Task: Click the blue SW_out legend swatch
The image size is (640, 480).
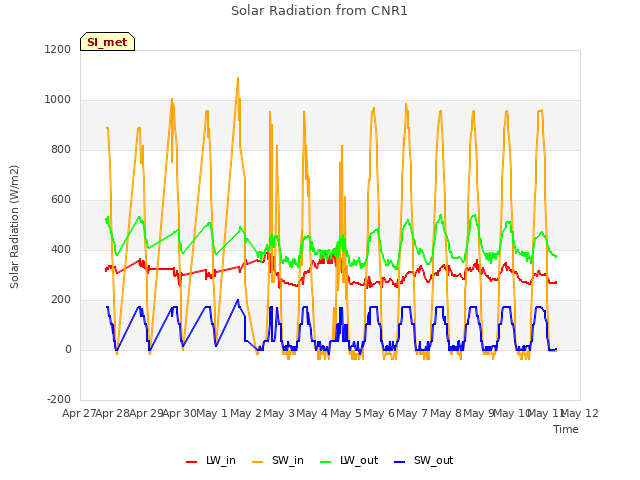Action: (x=400, y=462)
